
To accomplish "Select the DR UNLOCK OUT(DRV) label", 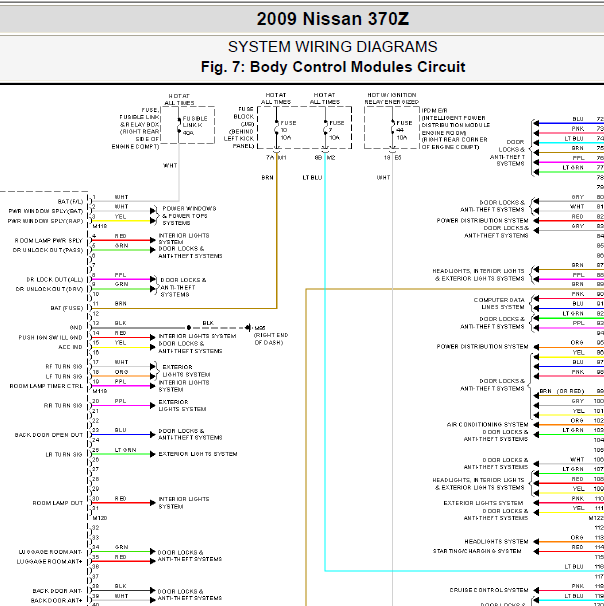I will [x=49, y=289].
